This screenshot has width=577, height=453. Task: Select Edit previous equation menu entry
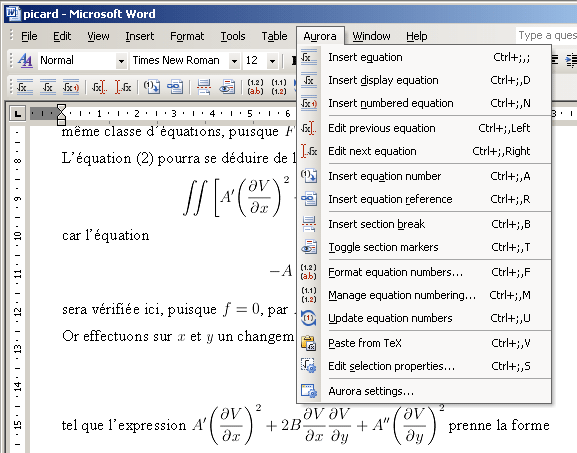[424, 128]
